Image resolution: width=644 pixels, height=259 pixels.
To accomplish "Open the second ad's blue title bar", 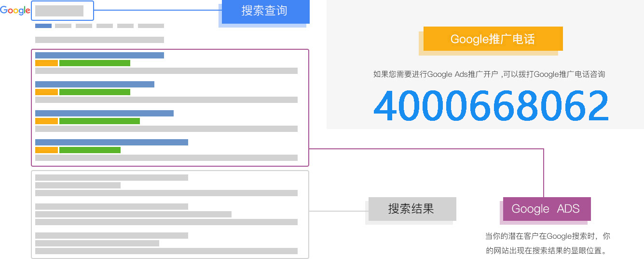I will (95, 84).
